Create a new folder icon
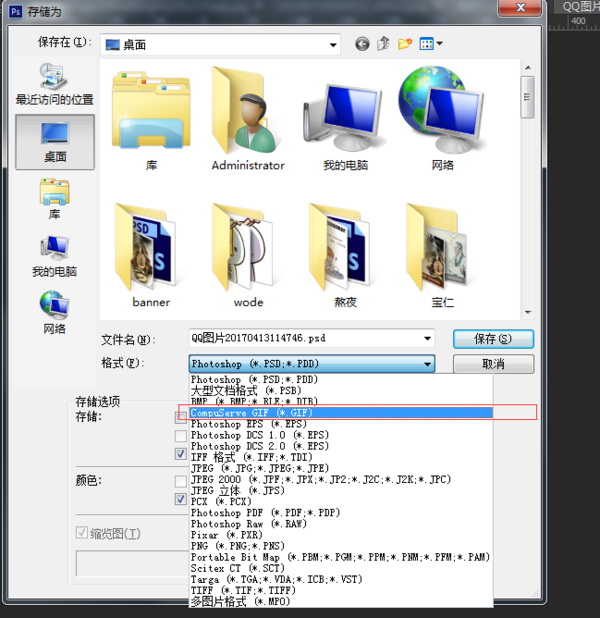The image size is (600, 618). coord(405,43)
